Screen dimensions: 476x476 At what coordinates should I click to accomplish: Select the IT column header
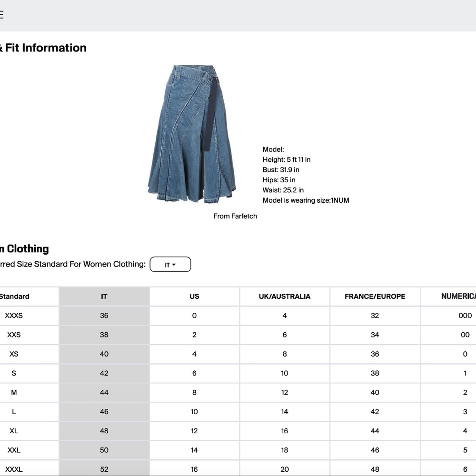[104, 296]
